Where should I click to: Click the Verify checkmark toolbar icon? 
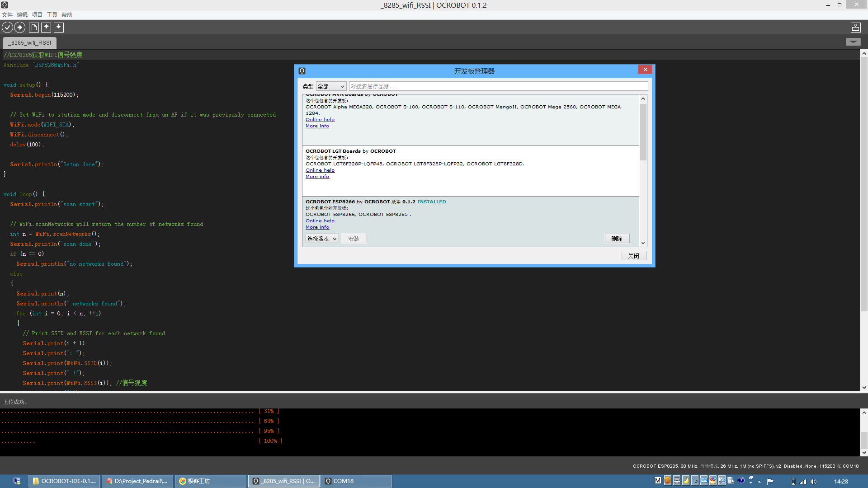(7, 28)
